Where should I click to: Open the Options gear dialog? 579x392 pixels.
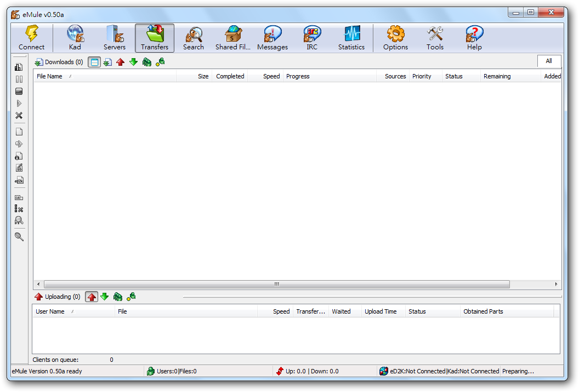[x=395, y=37]
